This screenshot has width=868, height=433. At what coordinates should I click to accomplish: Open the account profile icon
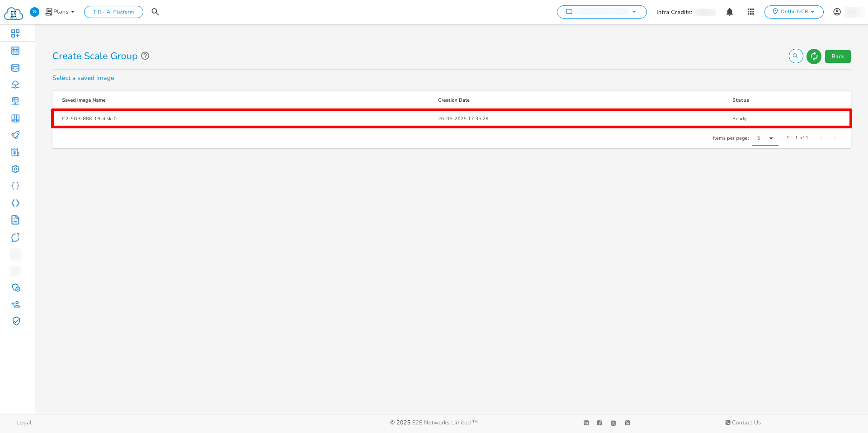coord(837,12)
